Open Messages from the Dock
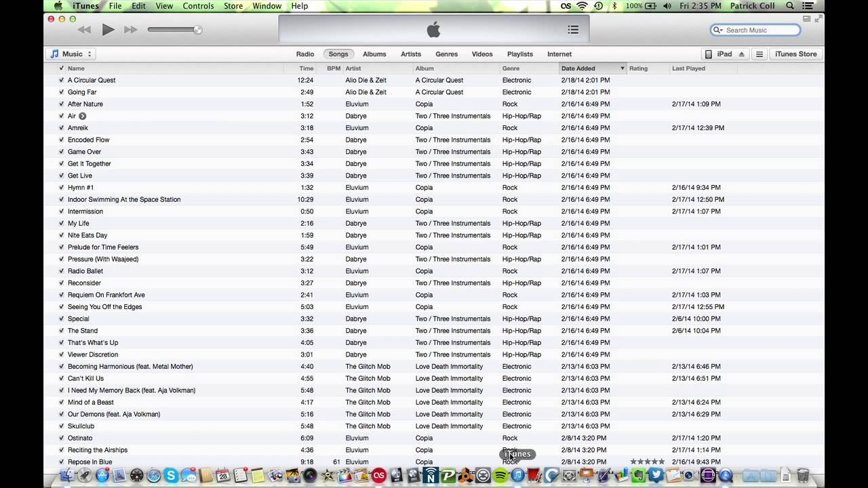 click(x=189, y=476)
